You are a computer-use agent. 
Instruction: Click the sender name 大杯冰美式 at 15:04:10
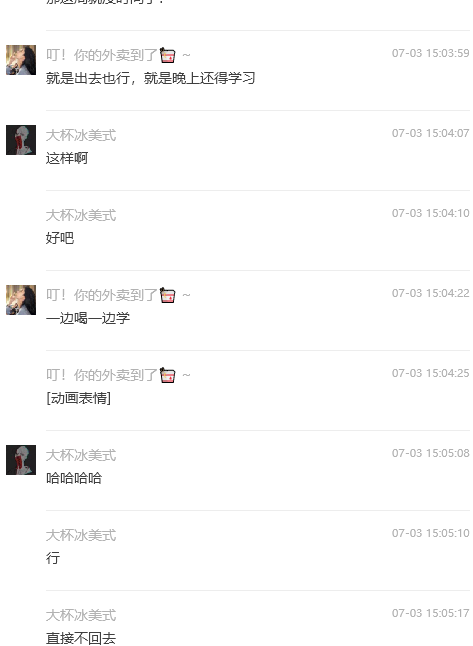point(81,215)
